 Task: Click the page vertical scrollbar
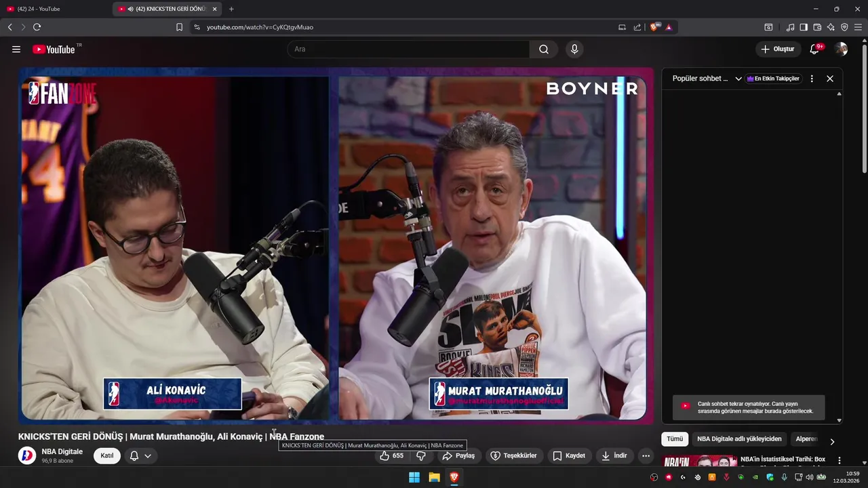(x=864, y=108)
